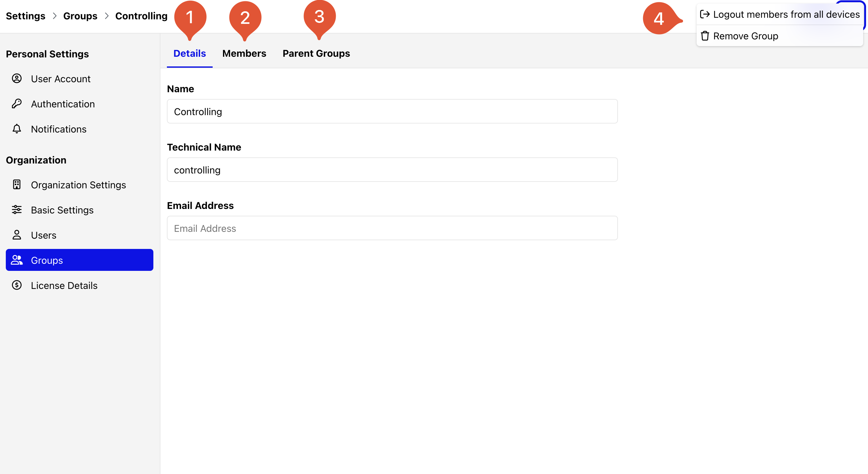This screenshot has height=474, width=868.
Task: Choose Remove Group from the menu
Action: pyautogui.click(x=780, y=36)
